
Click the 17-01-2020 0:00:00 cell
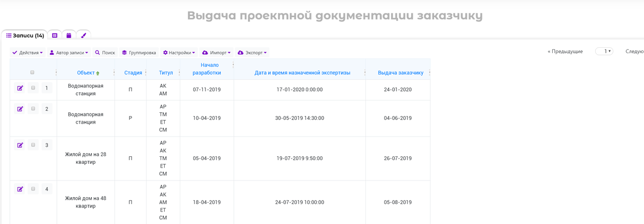299,89
